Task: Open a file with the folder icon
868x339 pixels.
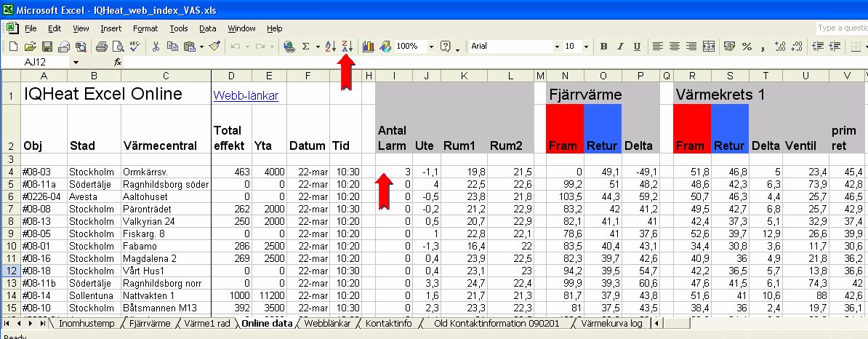Action: point(30,47)
